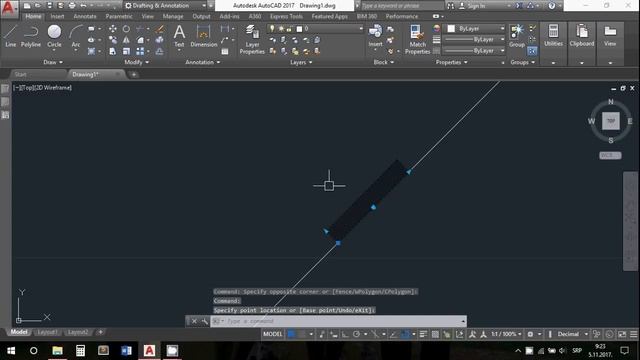The height and width of the screenshot is (360, 640).
Task: Open the AutoCAD application menu logo
Action: pyautogui.click(x=9, y=8)
